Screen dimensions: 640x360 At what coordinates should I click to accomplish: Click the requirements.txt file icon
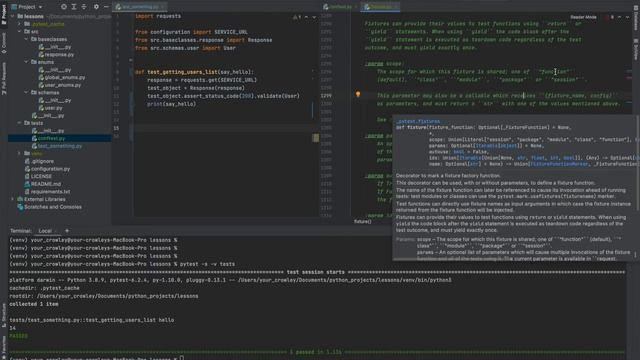click(27, 191)
